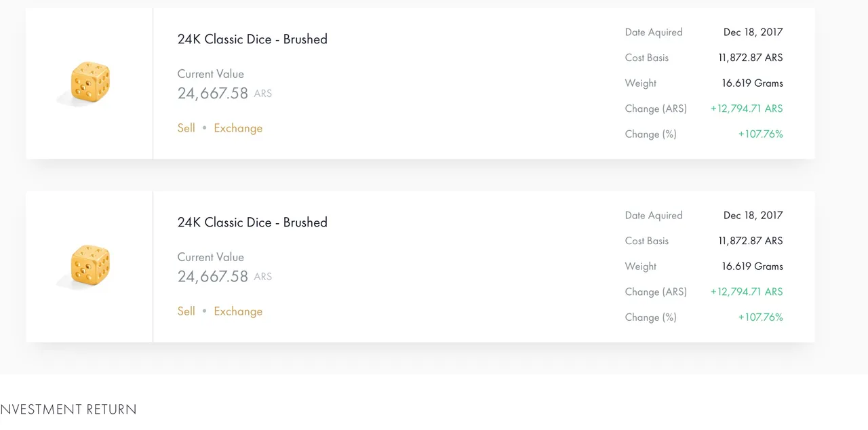Click the Dec 18, 2017 date in the upper card
Image resolution: width=868 pixels, height=430 pixels.
coord(753,32)
